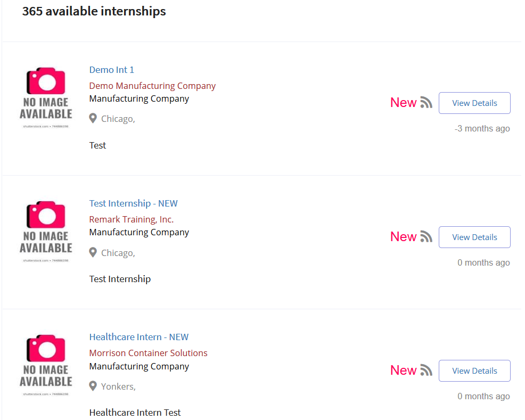Screen dimensions: 525x420
Task: Click RSS feed icon for Healthcare Intern listing
Action: (426, 370)
